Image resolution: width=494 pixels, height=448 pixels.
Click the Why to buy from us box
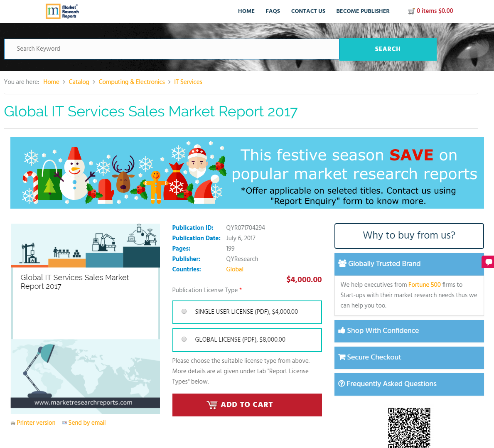point(409,236)
